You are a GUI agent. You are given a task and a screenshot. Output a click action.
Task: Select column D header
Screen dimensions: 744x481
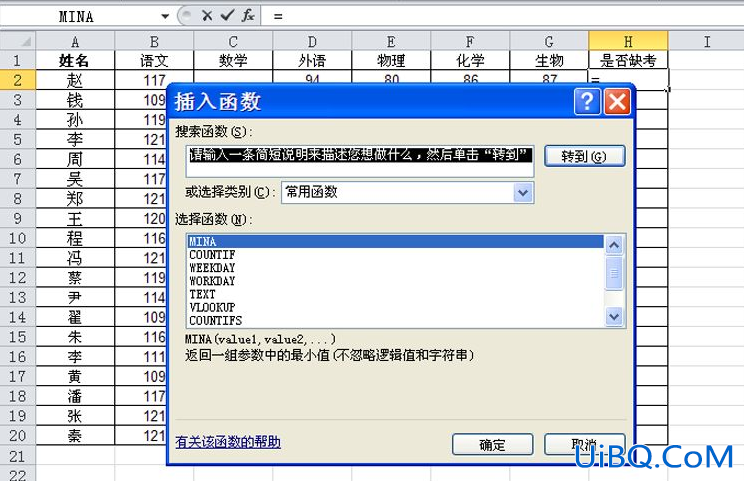coord(312,41)
